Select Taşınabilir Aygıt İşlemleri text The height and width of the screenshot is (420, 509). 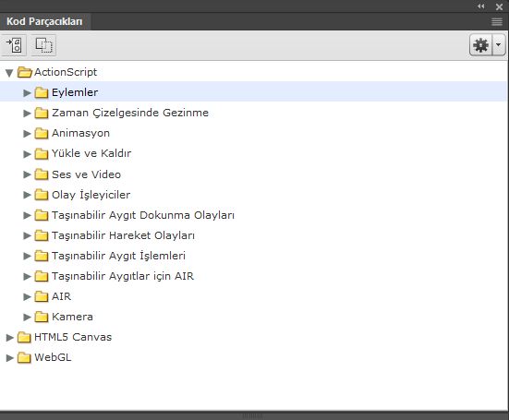click(x=118, y=256)
